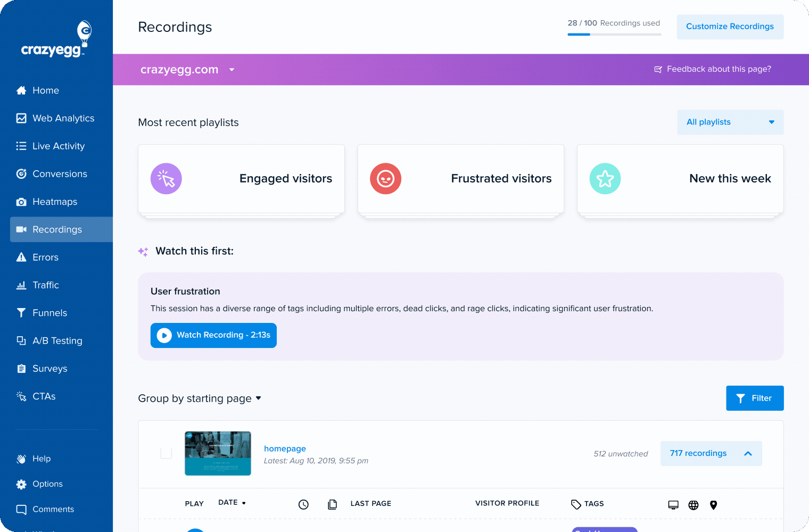Click the recordings used progress bar
809x532 pixels.
coord(614,35)
